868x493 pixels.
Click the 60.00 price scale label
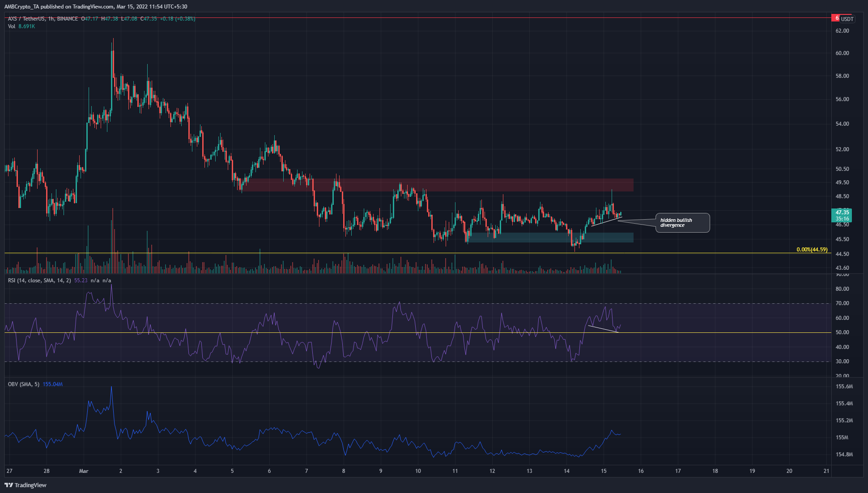842,53
